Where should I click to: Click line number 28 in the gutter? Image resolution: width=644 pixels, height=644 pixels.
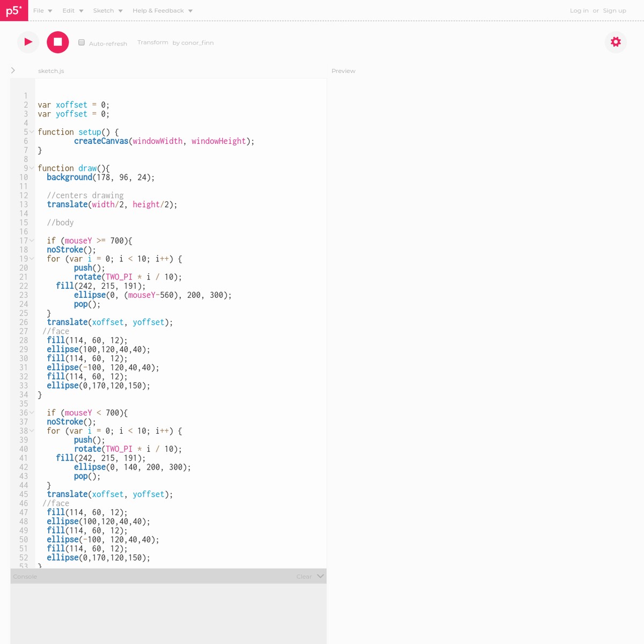point(24,340)
